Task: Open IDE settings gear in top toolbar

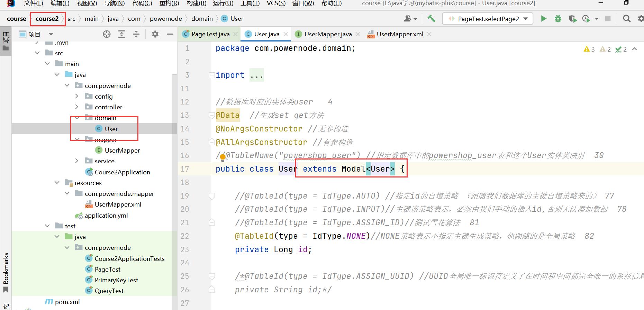Action: click(x=641, y=19)
